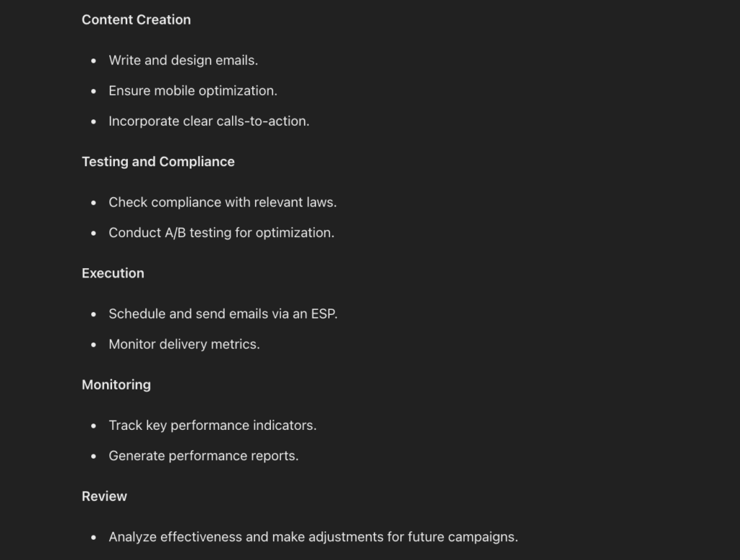
Task: Click the Execution heading
Action: pos(113,273)
